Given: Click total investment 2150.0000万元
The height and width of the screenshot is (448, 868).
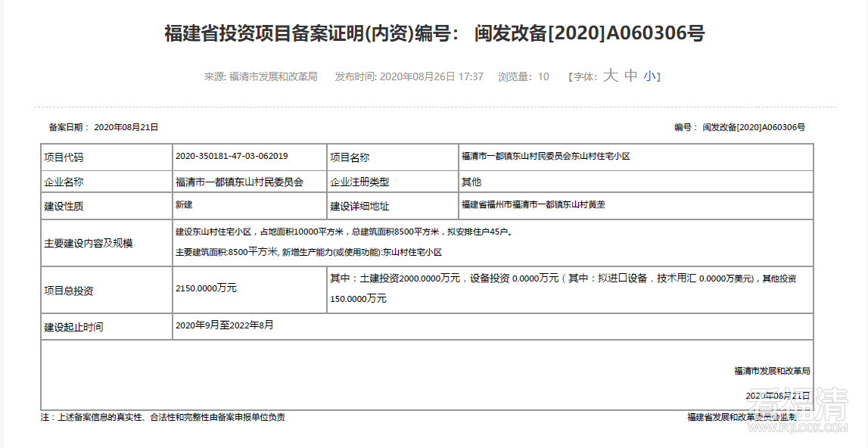Looking at the screenshot, I should (206, 288).
